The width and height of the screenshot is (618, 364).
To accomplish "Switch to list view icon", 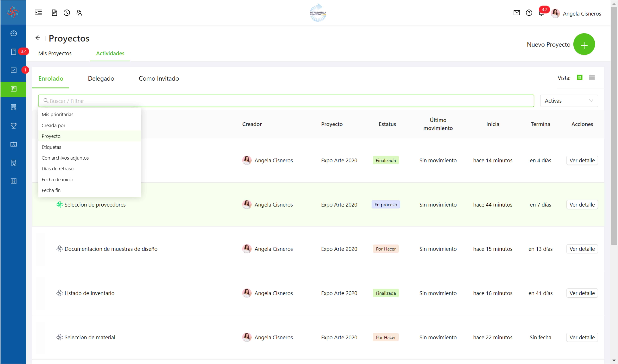I will tap(580, 78).
